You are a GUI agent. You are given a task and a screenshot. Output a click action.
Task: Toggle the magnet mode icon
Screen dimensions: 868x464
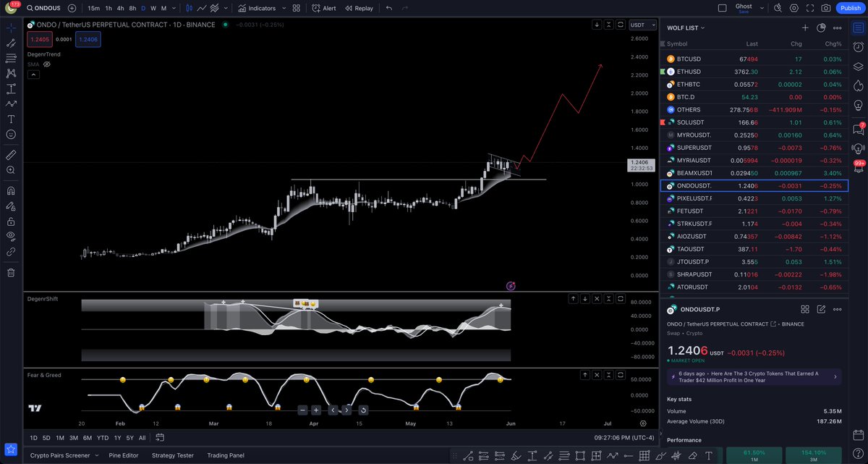pyautogui.click(x=11, y=191)
